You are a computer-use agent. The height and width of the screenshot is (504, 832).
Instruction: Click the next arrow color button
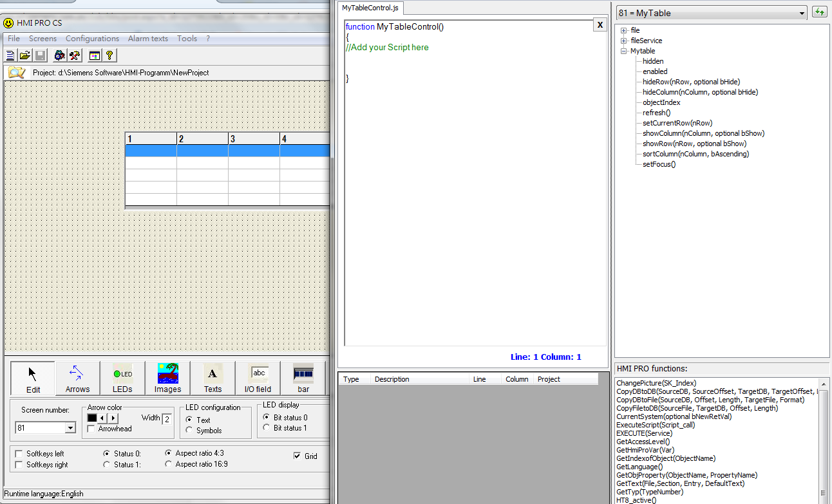(113, 418)
